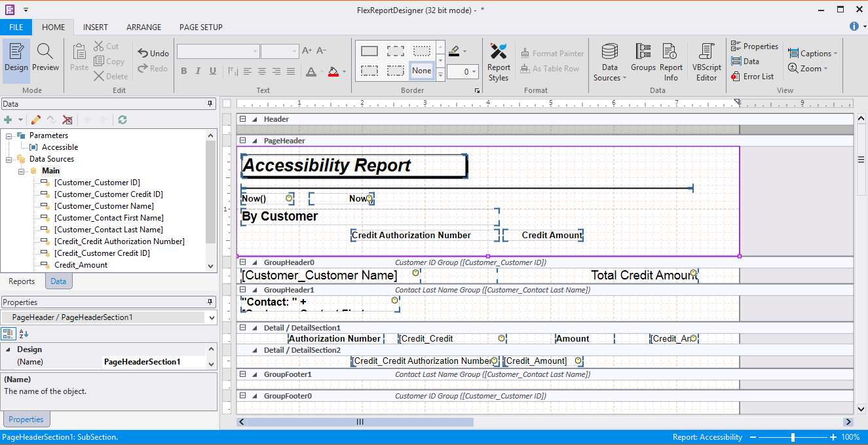
Task: Show the Error List panel
Action: point(752,77)
